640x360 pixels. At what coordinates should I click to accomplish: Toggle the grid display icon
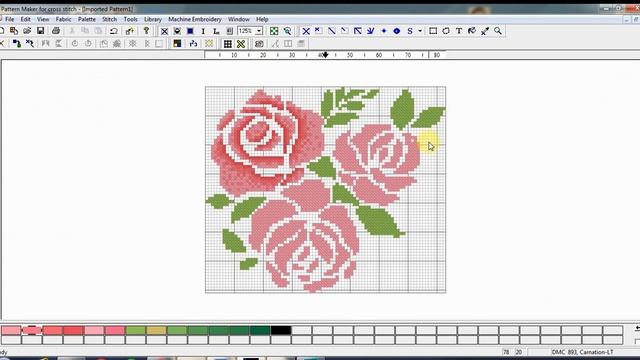click(x=228, y=44)
